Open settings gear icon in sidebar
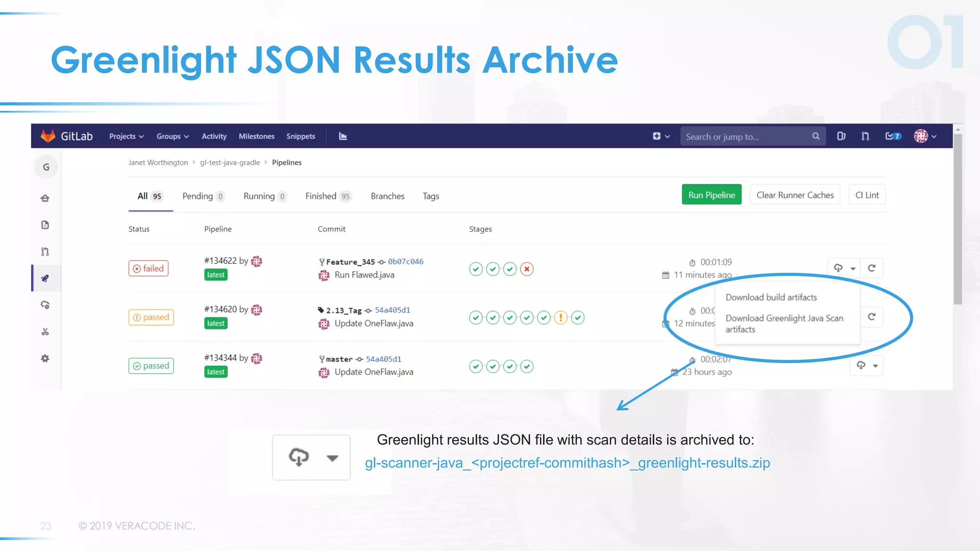 [45, 358]
